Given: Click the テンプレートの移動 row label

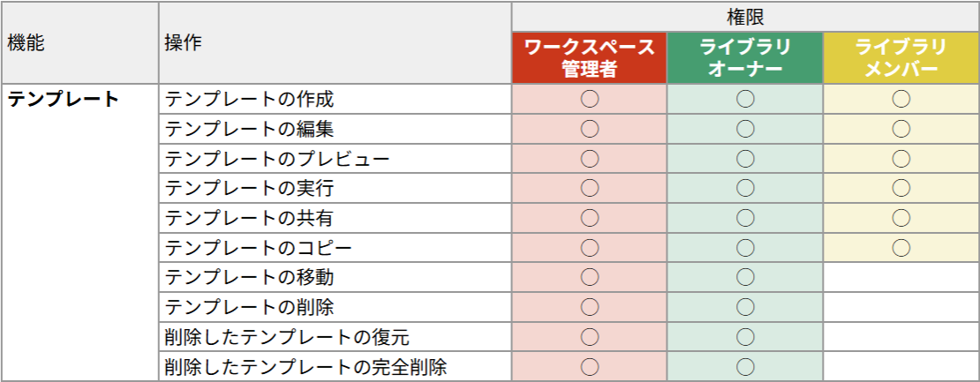Looking at the screenshot, I should [250, 277].
